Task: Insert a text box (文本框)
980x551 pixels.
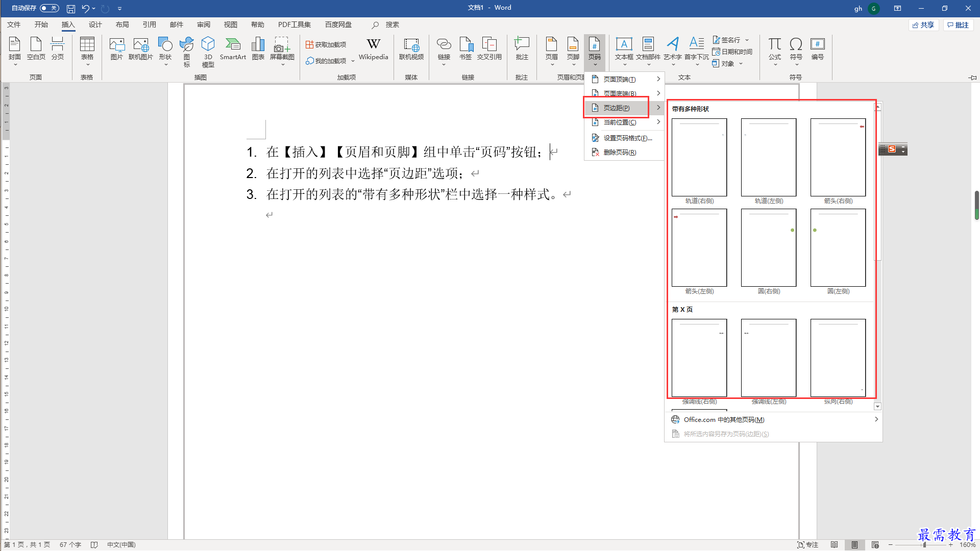Action: [x=624, y=51]
